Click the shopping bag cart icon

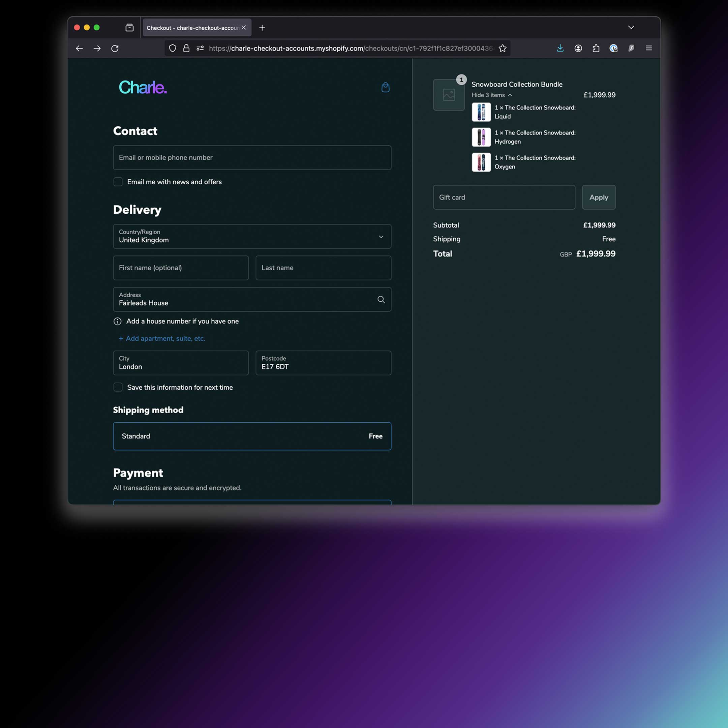coord(385,87)
